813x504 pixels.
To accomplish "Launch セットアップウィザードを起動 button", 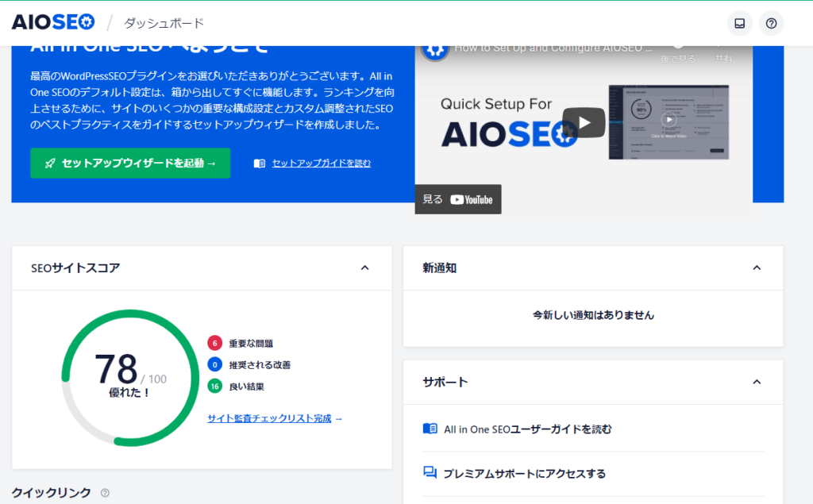I will [x=130, y=164].
